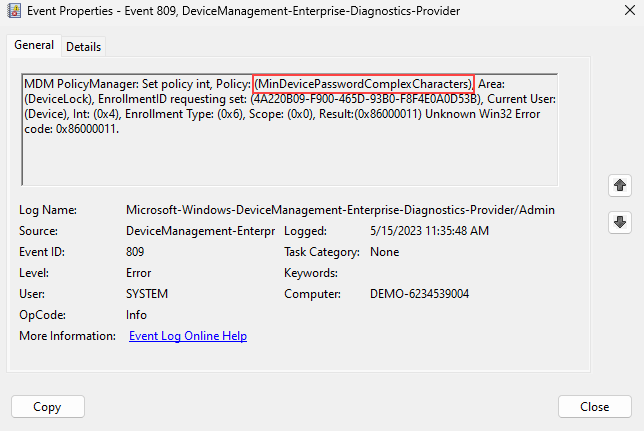The image size is (644, 431).
Task: Select the Level value Error
Action: [141, 273]
